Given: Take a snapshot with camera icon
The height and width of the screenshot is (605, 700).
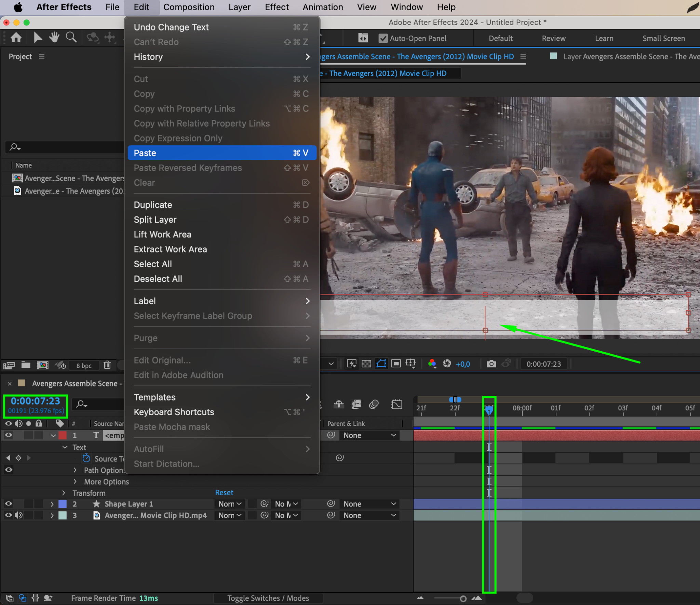Looking at the screenshot, I should (491, 364).
